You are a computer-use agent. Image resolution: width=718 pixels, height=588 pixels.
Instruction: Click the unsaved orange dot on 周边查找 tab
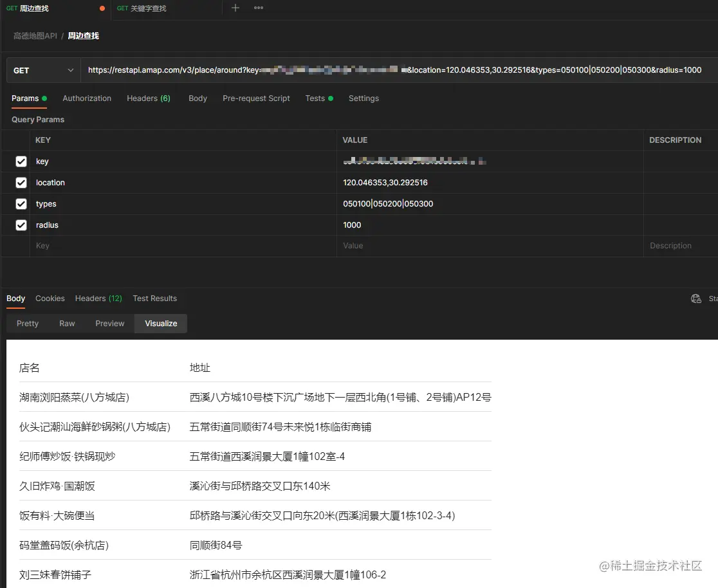pos(102,8)
